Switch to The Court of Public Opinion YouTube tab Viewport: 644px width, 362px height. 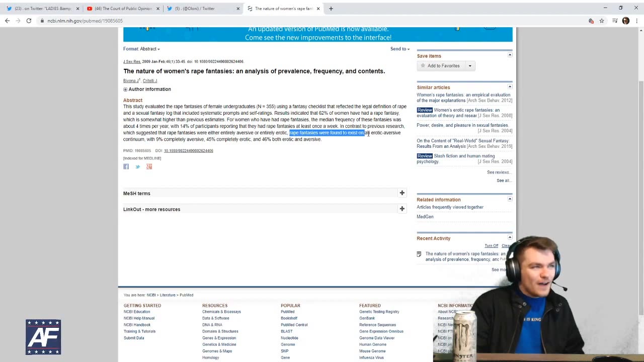[x=123, y=9]
